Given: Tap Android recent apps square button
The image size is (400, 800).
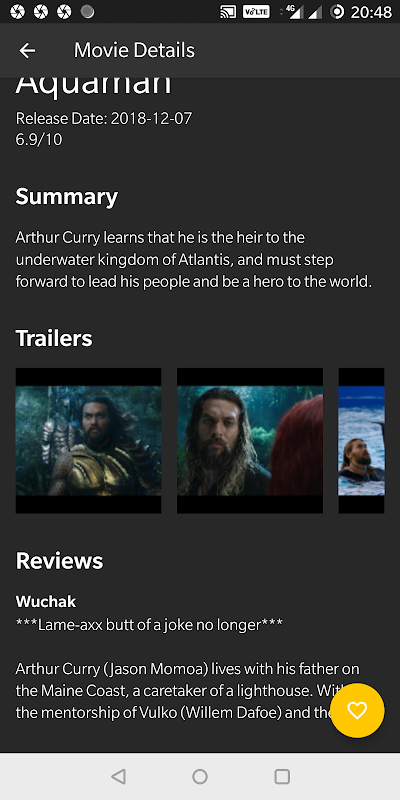Looking at the screenshot, I should point(282,777).
